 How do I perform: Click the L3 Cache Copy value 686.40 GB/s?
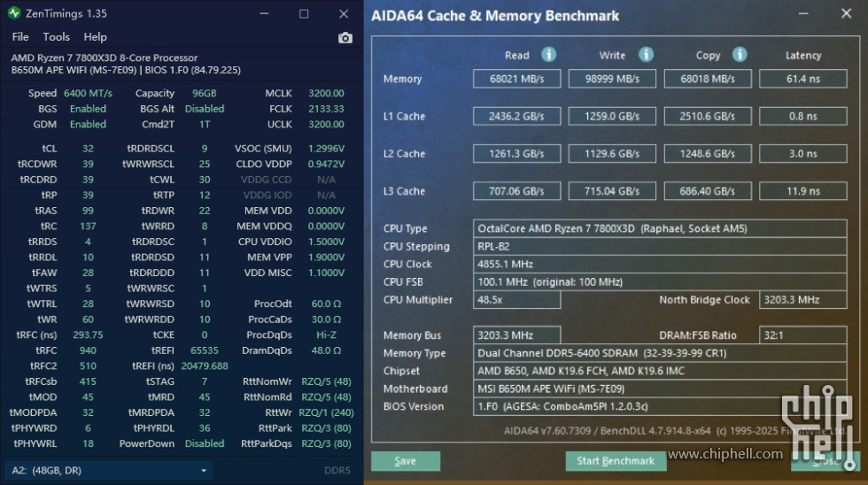pos(708,191)
